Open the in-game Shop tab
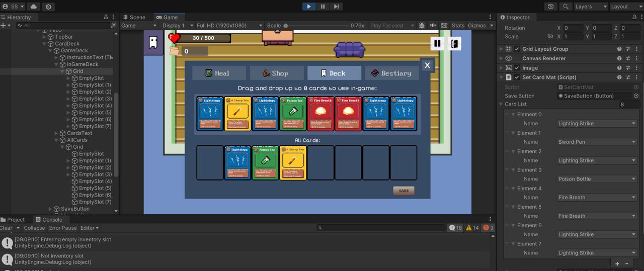 pos(277,73)
